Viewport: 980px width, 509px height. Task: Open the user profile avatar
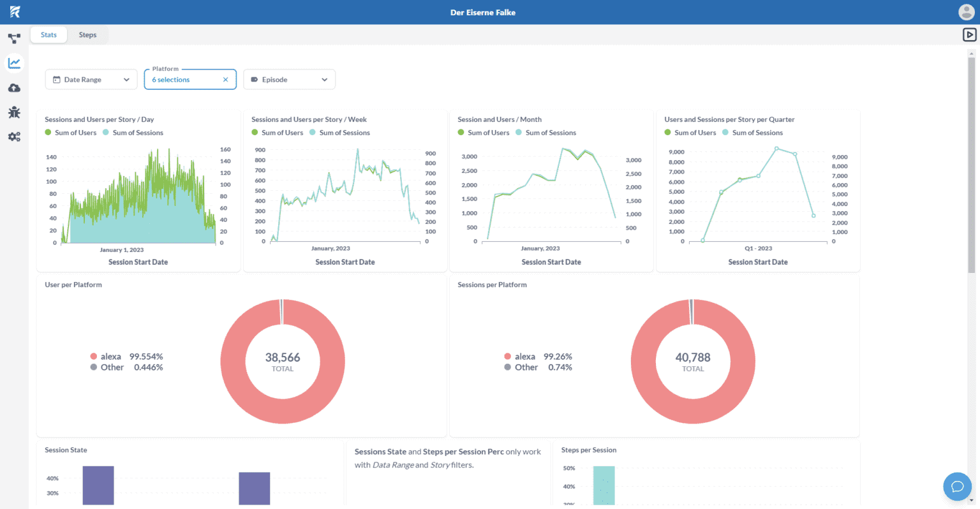(x=966, y=12)
